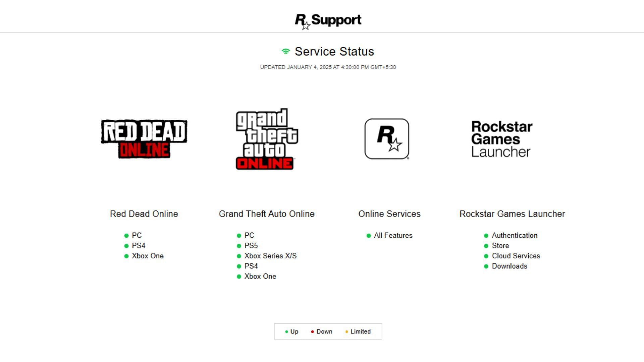Expand Red Dead Online PC status details

(x=136, y=235)
